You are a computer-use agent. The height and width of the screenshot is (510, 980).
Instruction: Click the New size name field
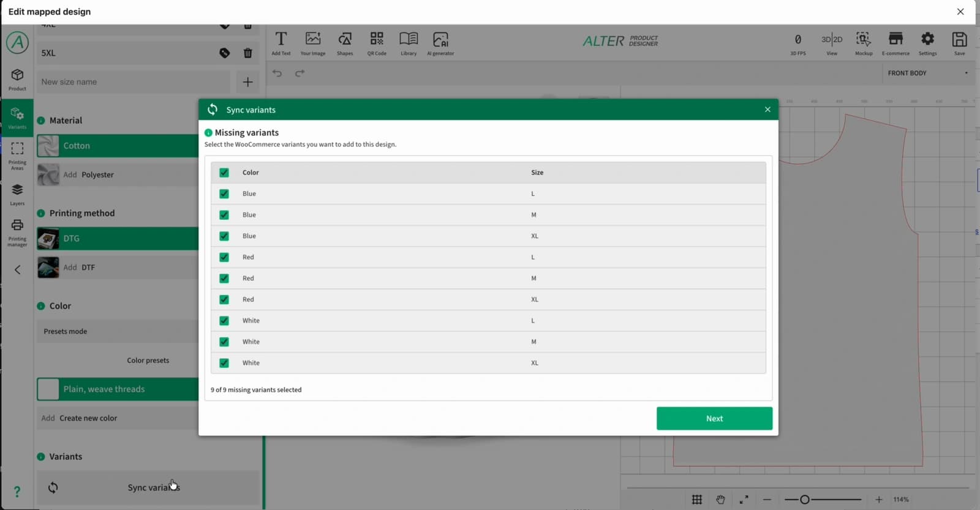(134, 82)
